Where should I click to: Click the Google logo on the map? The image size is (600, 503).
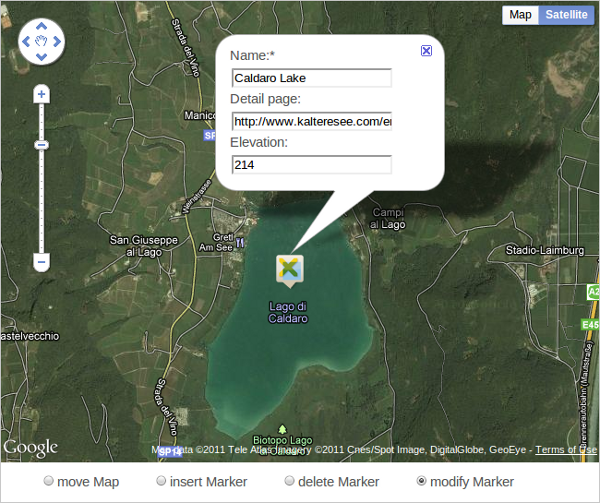[30, 447]
